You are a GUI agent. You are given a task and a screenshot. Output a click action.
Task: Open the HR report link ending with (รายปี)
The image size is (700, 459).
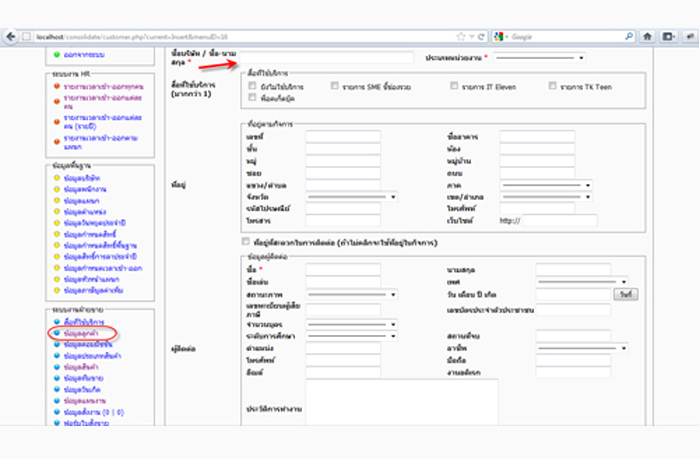click(x=102, y=122)
